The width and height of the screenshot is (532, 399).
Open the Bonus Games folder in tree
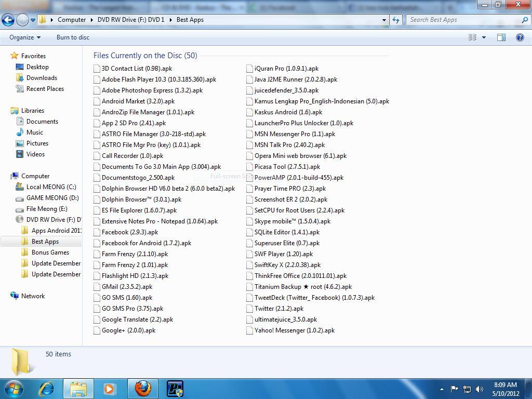click(50, 252)
